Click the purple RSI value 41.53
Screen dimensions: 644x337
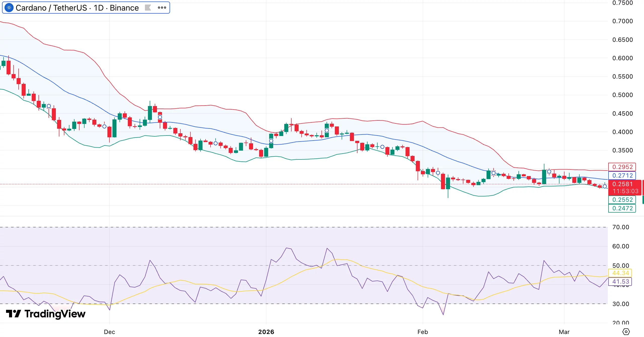point(620,282)
